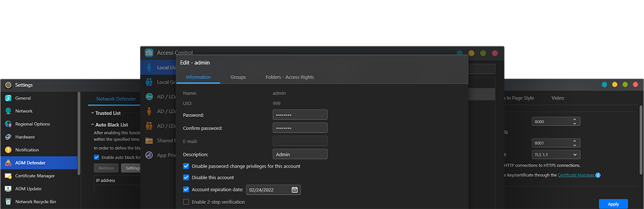The image size is (644, 209).
Task: Click info icon next to Certificate Manager link
Action: coord(598,175)
